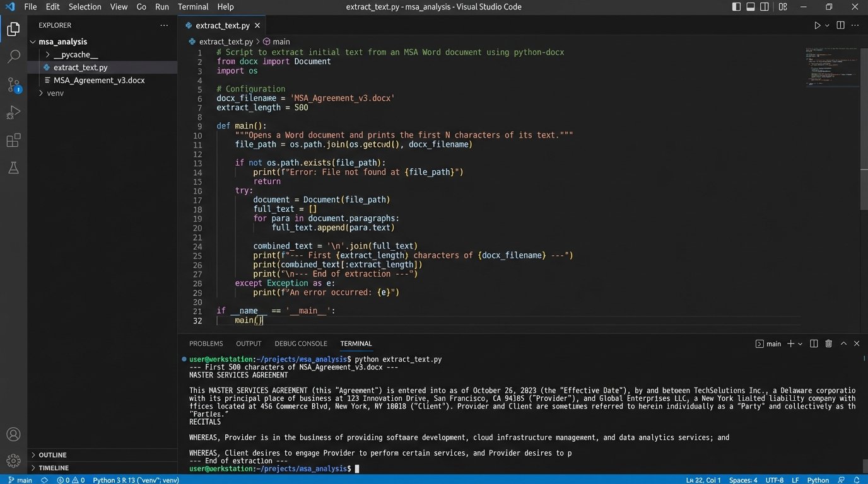
Task: Run Python file with play button
Action: [817, 25]
